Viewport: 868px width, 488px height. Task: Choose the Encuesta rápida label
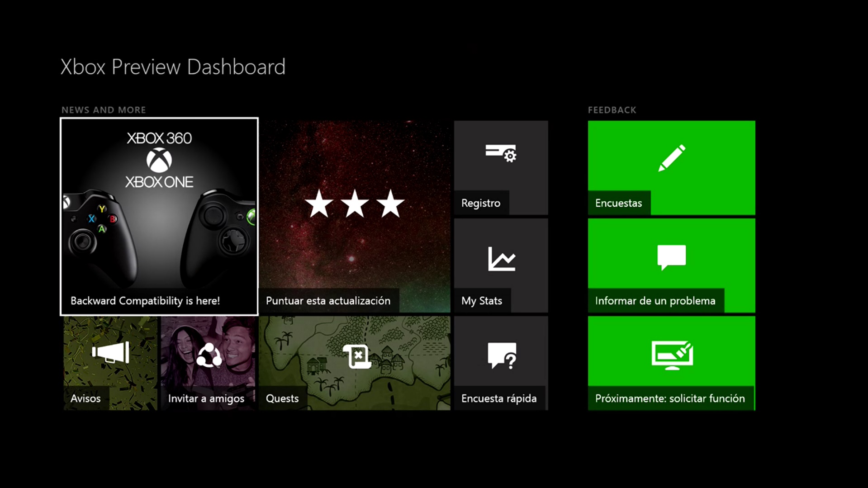[x=499, y=398]
